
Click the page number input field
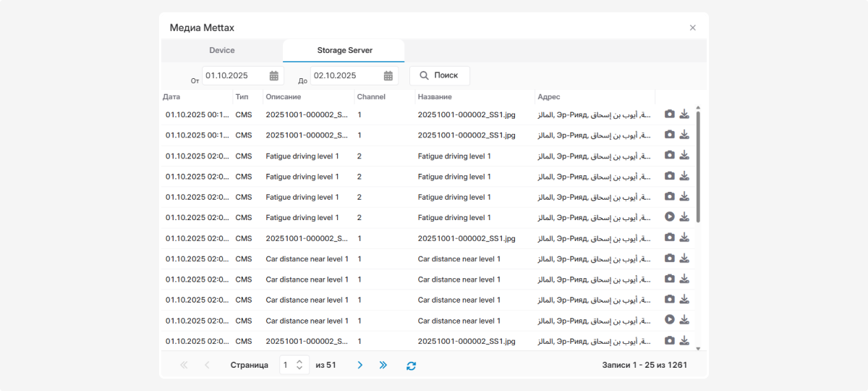288,366
